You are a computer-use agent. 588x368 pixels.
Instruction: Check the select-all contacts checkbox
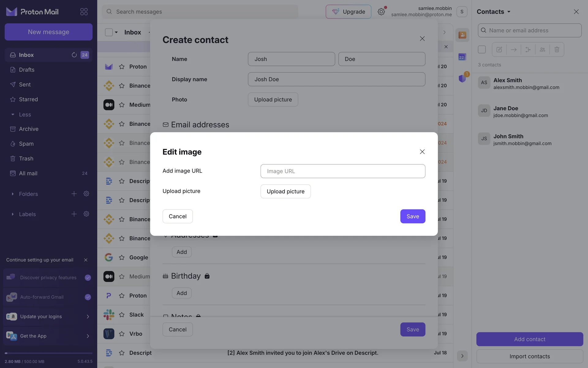pyautogui.click(x=482, y=49)
